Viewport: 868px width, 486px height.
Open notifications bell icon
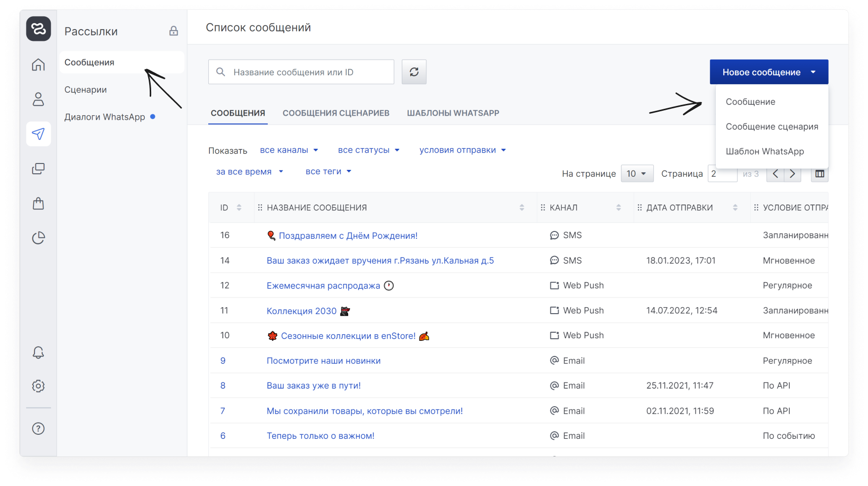coord(38,353)
